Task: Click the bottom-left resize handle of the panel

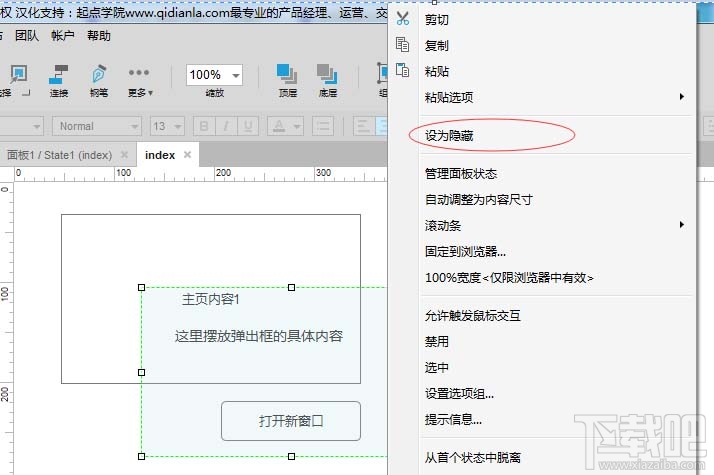Action: coord(142,456)
